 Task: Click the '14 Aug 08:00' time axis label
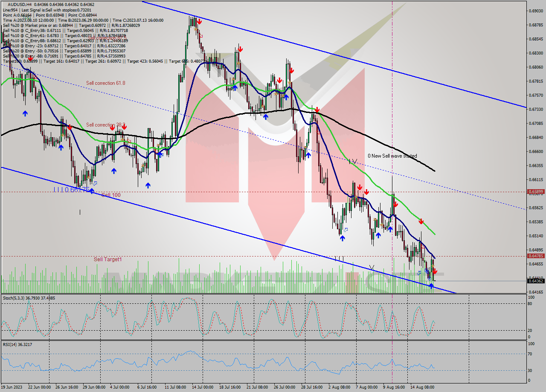pos(422,387)
